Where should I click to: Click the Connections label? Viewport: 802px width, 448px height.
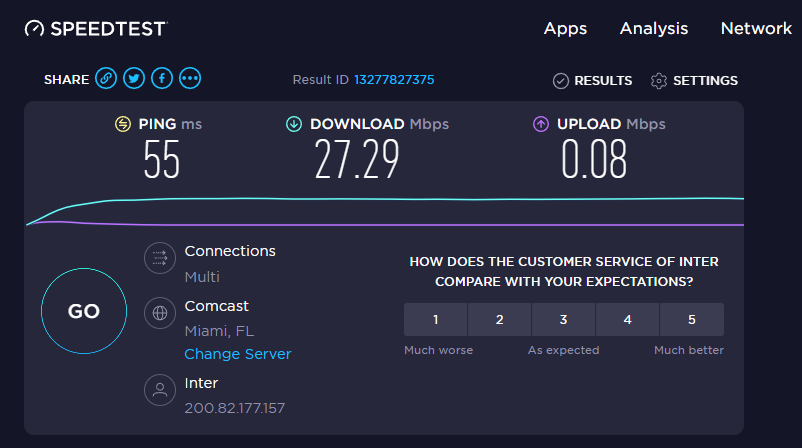230,251
